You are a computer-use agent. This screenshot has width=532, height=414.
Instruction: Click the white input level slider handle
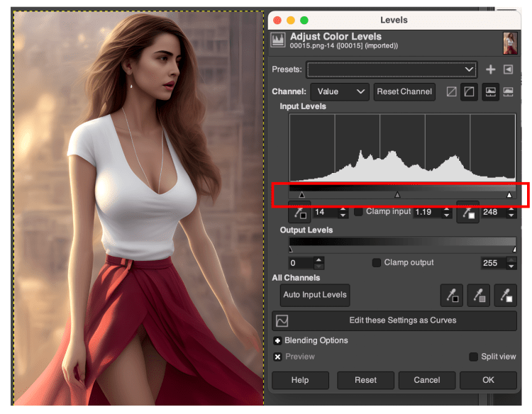[509, 195]
